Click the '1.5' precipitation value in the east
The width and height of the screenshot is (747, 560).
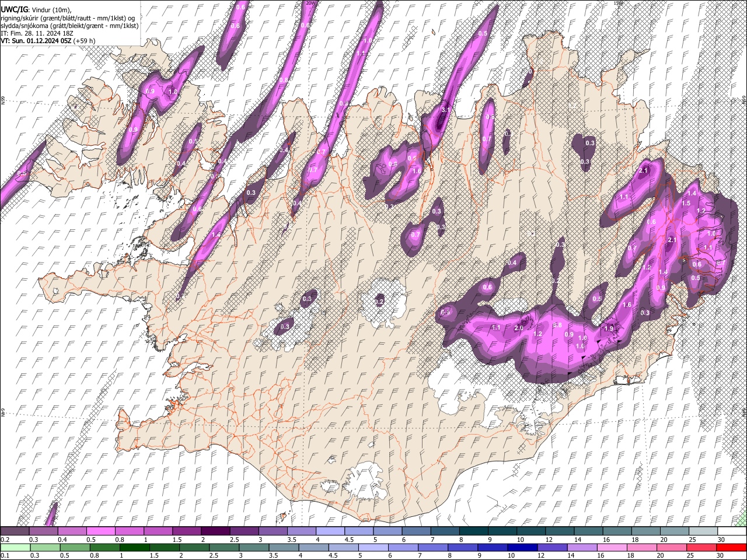pos(686,203)
